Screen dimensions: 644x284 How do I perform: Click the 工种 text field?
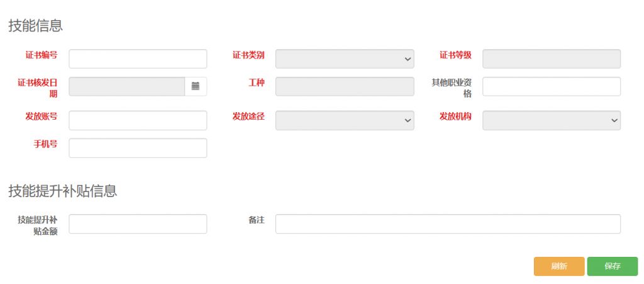345,86
